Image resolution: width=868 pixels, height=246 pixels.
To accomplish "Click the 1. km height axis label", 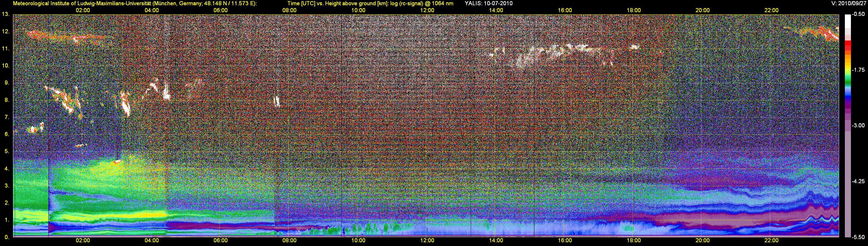I will 7,220.
